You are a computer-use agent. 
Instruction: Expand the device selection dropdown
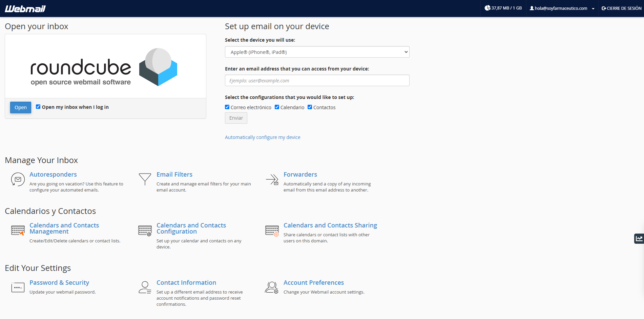[317, 52]
